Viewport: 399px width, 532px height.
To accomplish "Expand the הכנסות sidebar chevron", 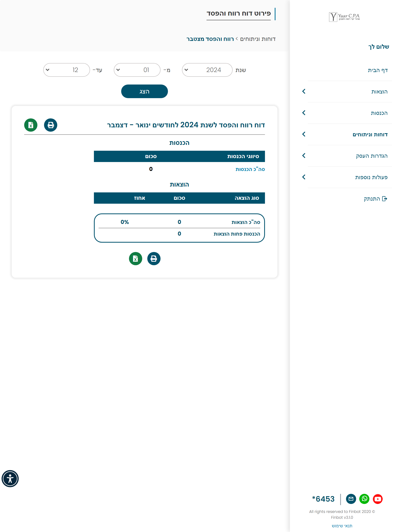I will pos(304,113).
